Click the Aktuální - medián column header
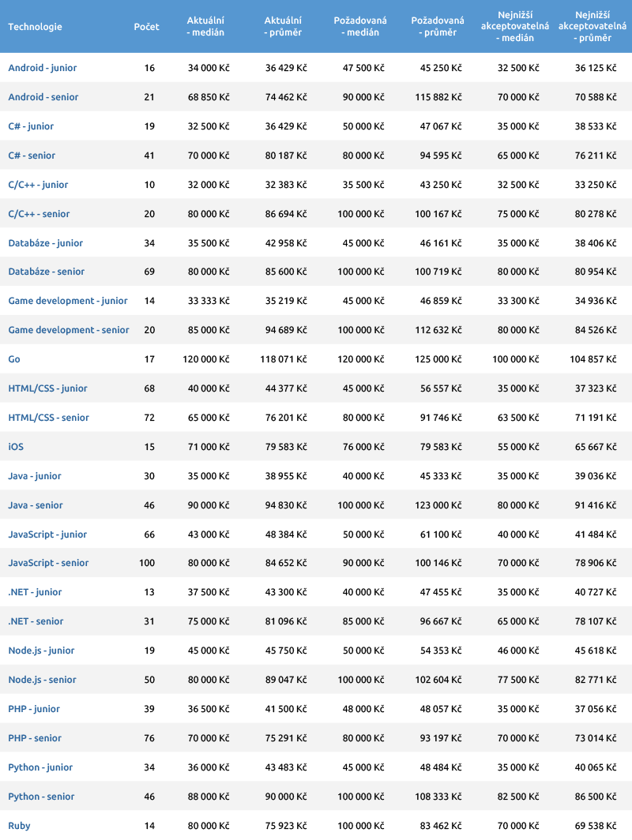632x840 pixels. pyautogui.click(x=205, y=27)
